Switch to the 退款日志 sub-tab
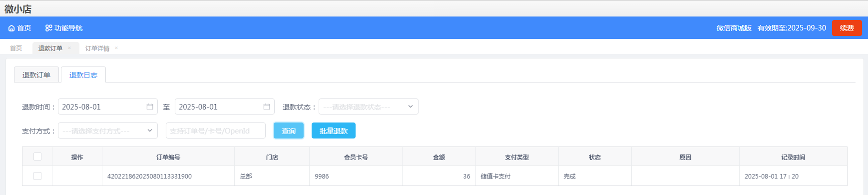868x195 pixels. [x=83, y=74]
